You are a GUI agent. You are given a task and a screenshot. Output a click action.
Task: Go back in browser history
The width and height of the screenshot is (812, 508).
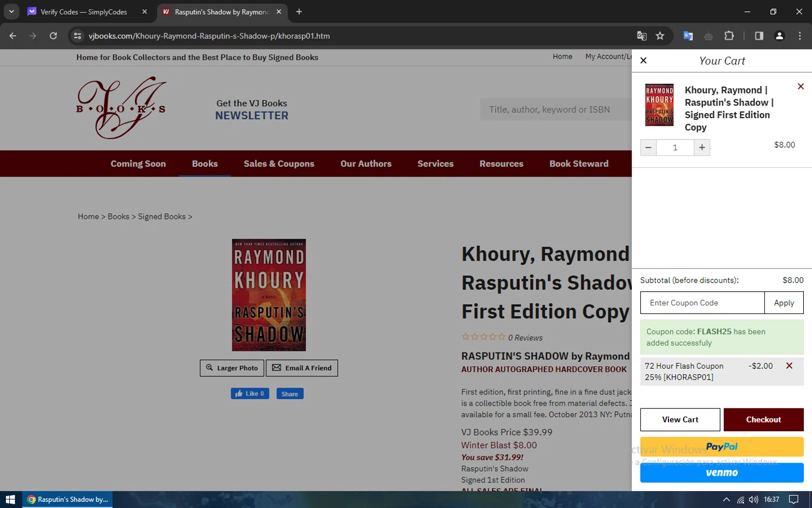[13, 36]
